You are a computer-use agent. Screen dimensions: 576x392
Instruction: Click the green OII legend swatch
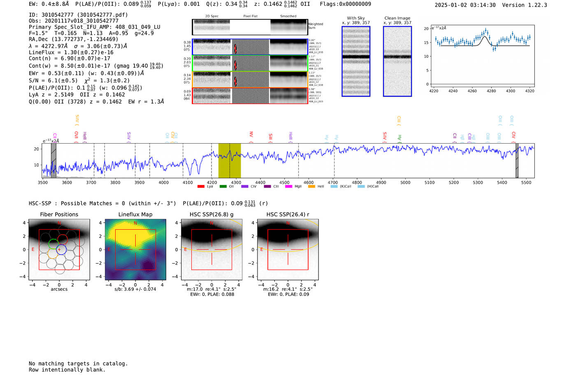coord(223,187)
